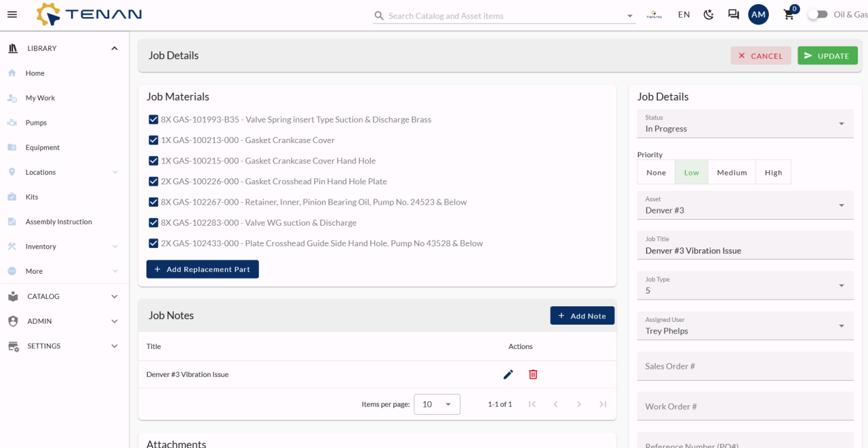Delete the Denver #3 Vibration Issue note
The width and height of the screenshot is (868, 448).
[x=533, y=374]
